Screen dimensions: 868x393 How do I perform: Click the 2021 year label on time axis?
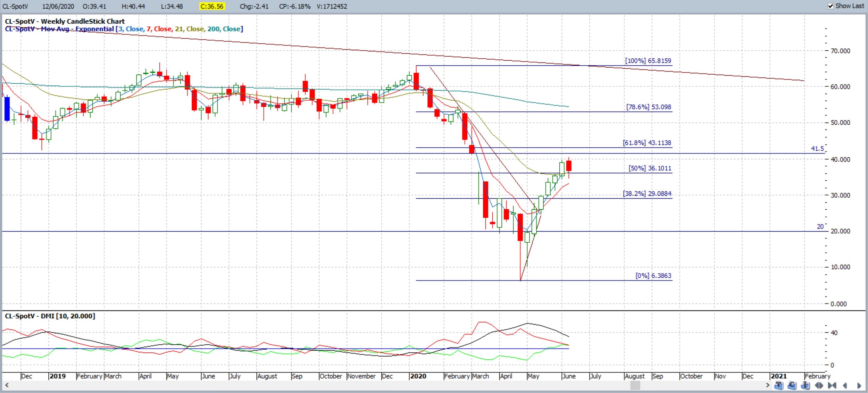778,376
